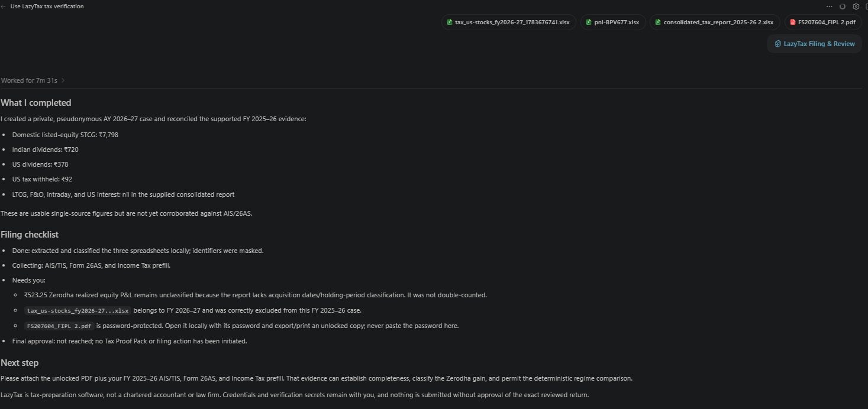Click the What I completed heading

tap(36, 103)
